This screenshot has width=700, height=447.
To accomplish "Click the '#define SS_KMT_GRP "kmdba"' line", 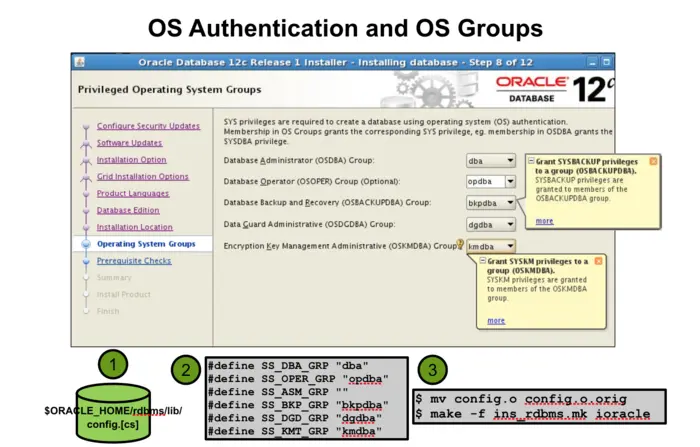I will 295,431.
